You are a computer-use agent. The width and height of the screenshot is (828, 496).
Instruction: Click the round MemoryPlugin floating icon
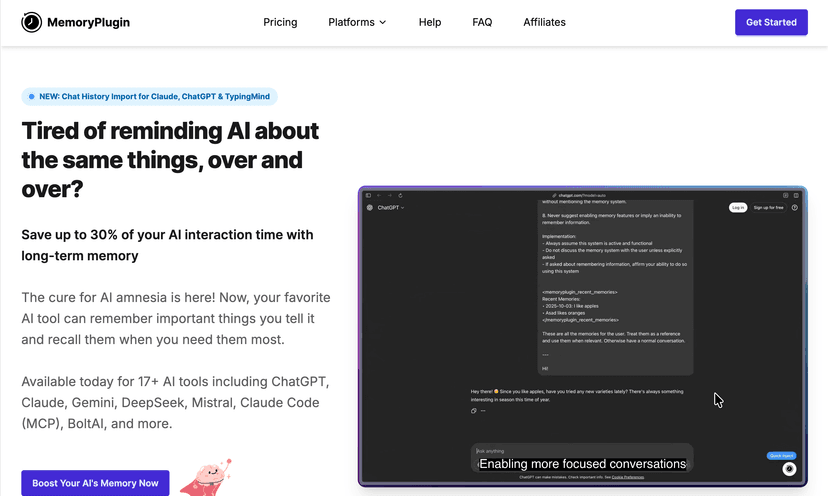pos(789,468)
